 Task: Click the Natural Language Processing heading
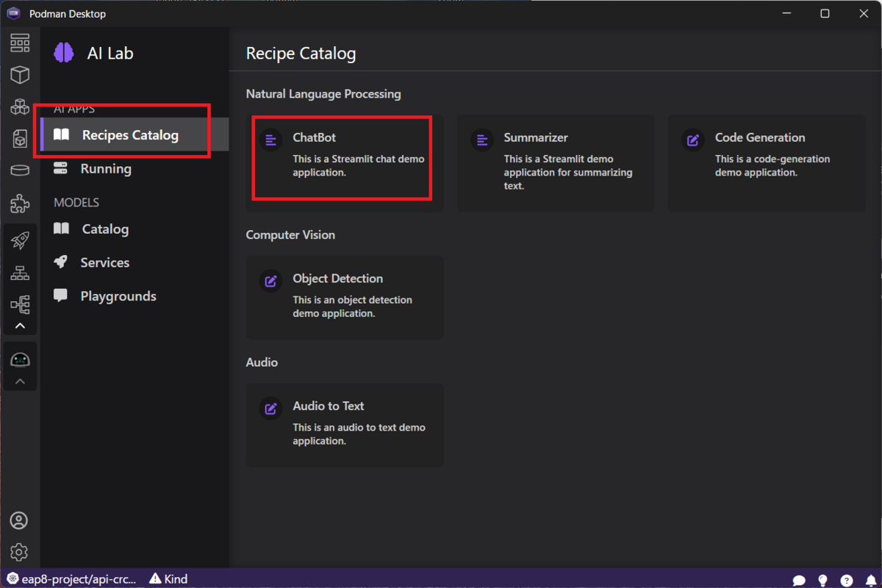pos(323,94)
